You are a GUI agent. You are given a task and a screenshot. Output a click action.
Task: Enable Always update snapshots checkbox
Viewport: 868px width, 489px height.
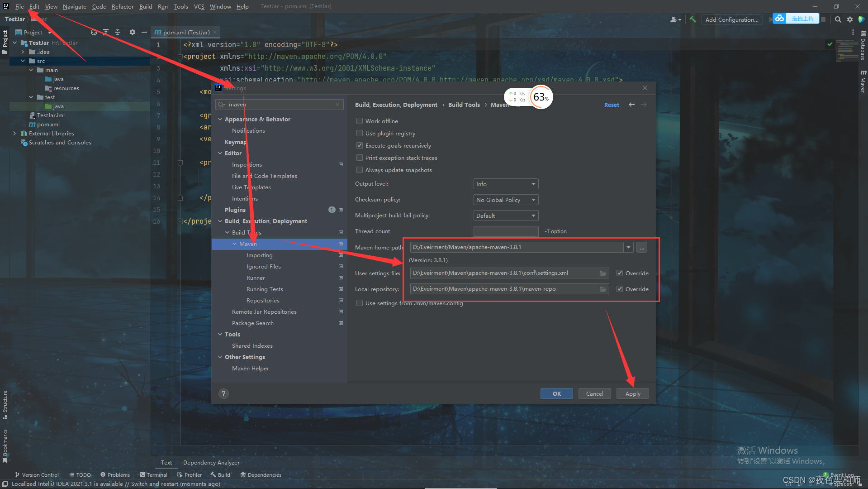tap(360, 170)
